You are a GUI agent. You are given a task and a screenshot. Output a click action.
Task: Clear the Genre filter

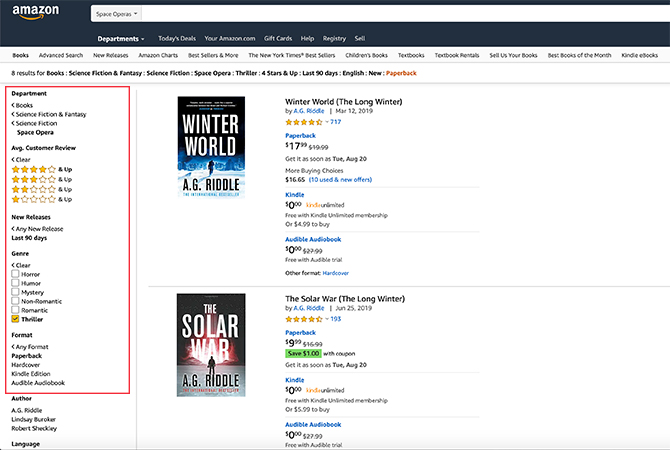(x=21, y=265)
